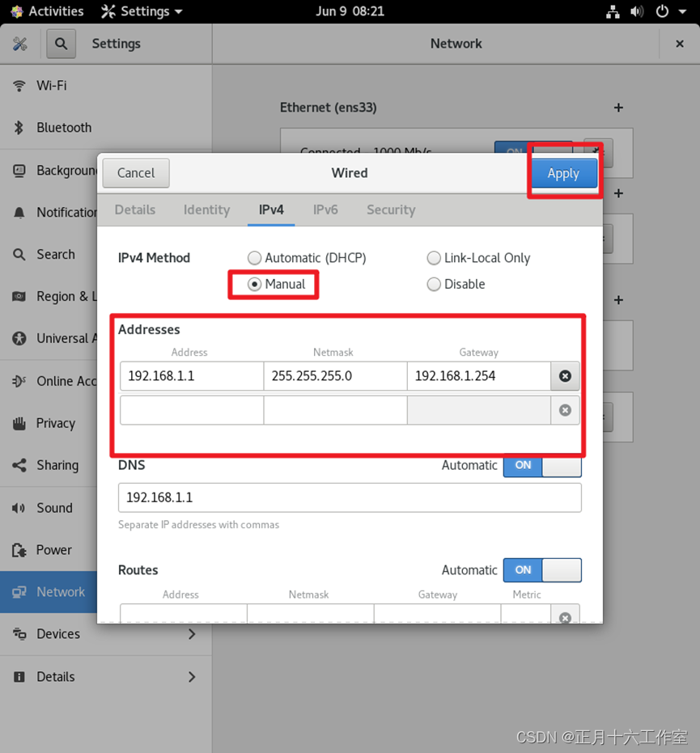
Task: Click the Network icon in sidebar
Action: click(19, 592)
